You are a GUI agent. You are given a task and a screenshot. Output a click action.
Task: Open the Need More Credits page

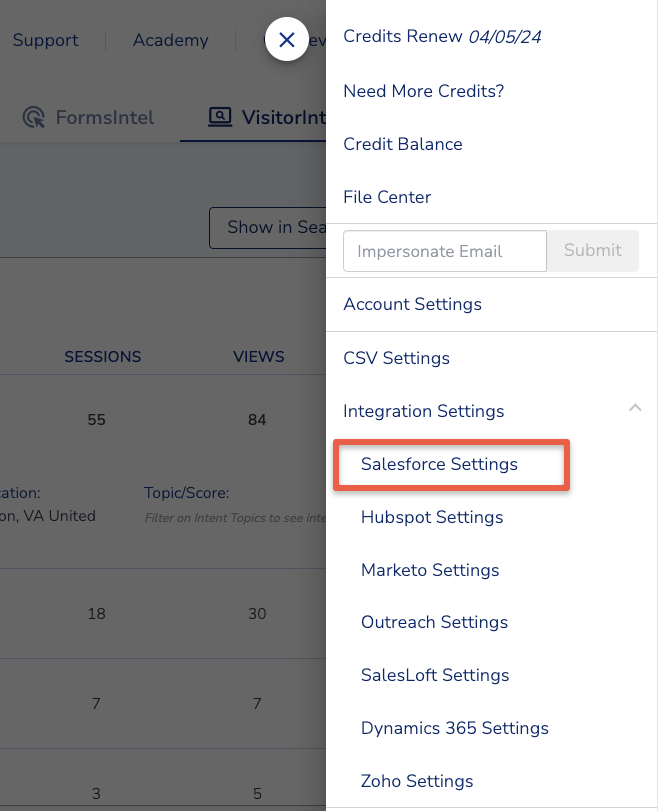tap(423, 91)
